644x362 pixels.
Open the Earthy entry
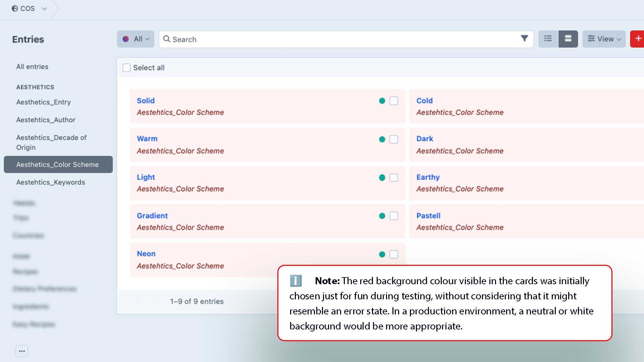point(428,177)
